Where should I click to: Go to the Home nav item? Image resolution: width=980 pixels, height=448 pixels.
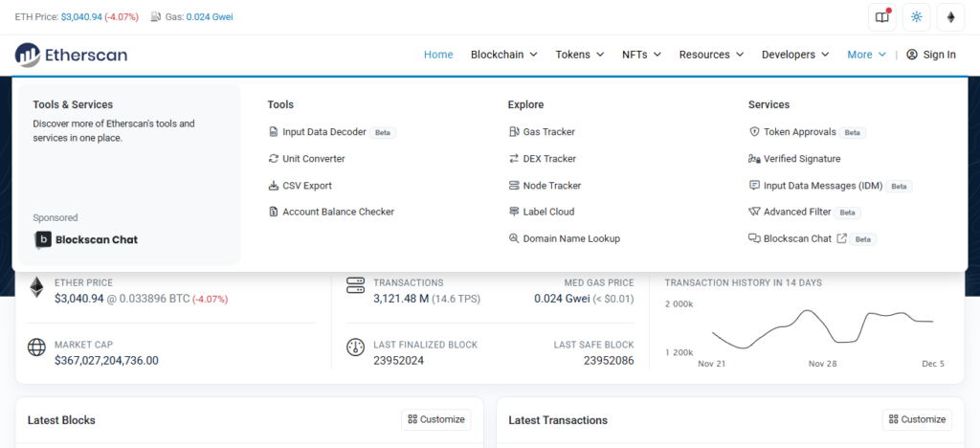(x=438, y=55)
